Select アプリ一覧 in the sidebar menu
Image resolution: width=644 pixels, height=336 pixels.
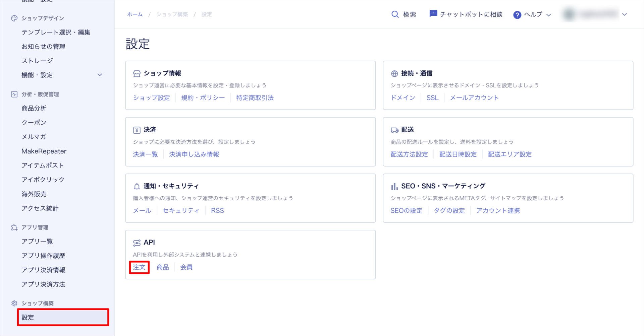[x=37, y=241]
